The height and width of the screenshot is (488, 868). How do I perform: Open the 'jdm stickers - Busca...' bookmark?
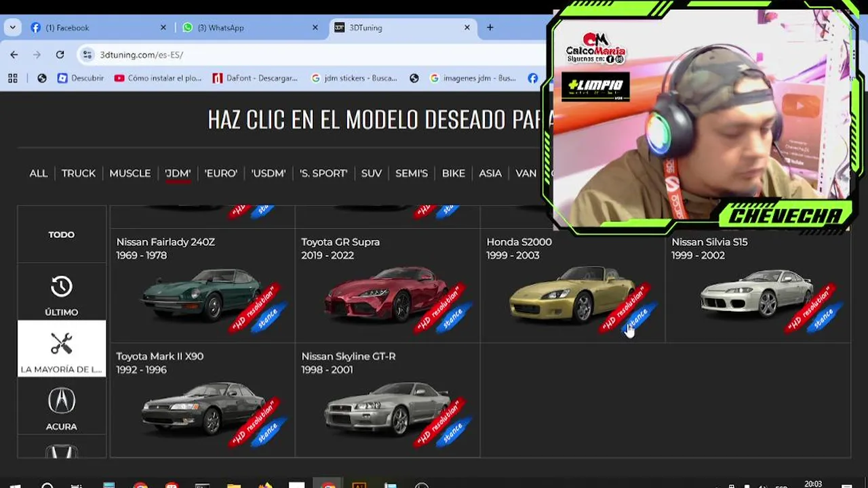point(354,78)
